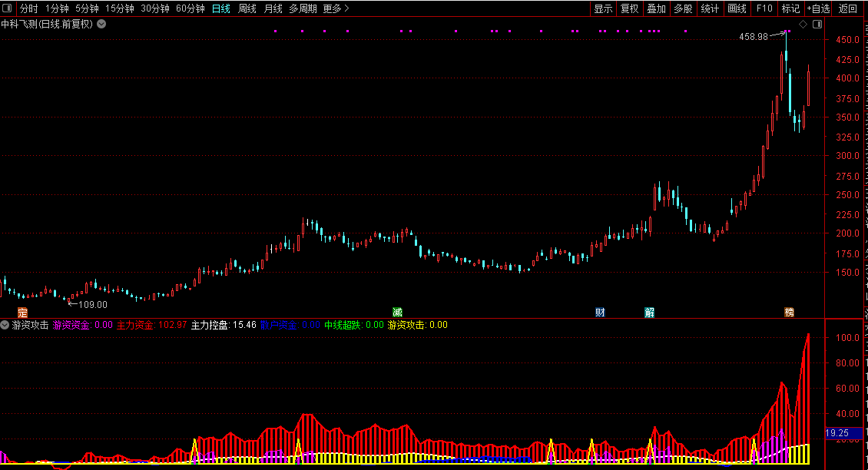Open the 多周期 multi-period view
The height and width of the screenshot is (470, 868).
point(303,8)
